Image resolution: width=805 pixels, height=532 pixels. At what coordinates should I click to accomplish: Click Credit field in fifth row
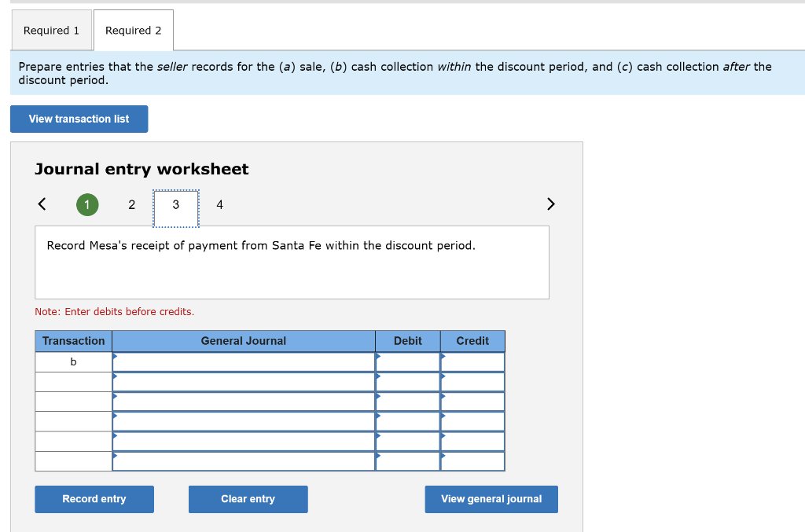(472, 442)
